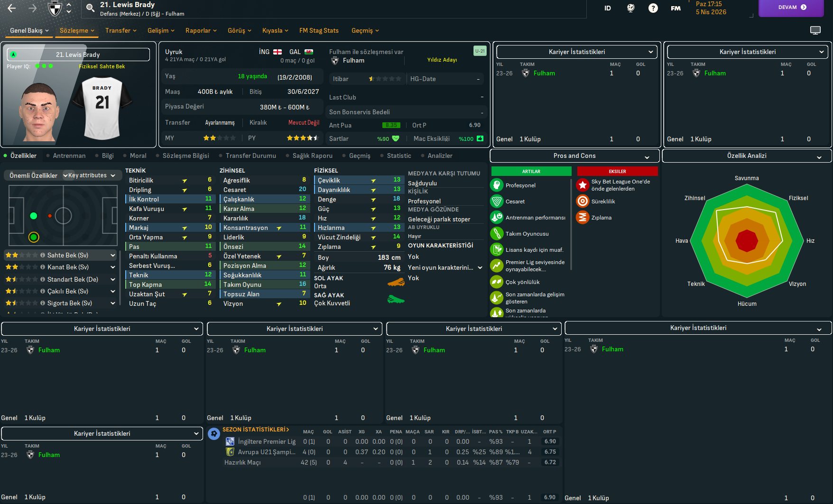Open the Önemli Özellikler dropdown

[x=38, y=175]
